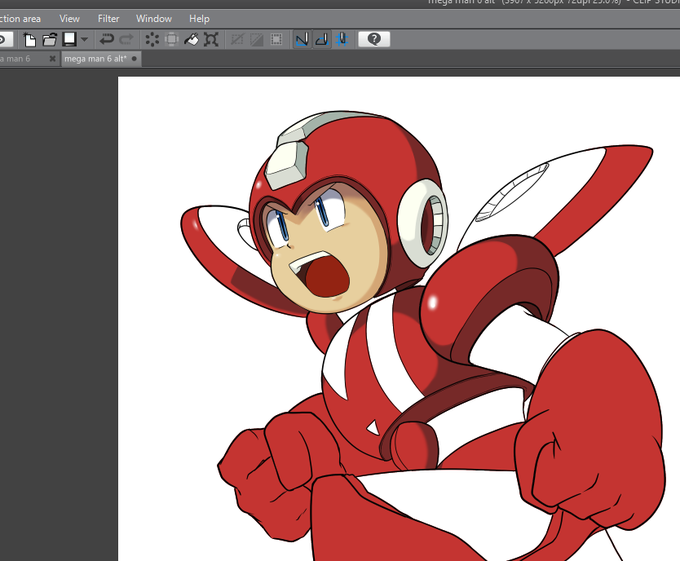
Task: Toggle snap to grid
Action: click(x=342, y=40)
